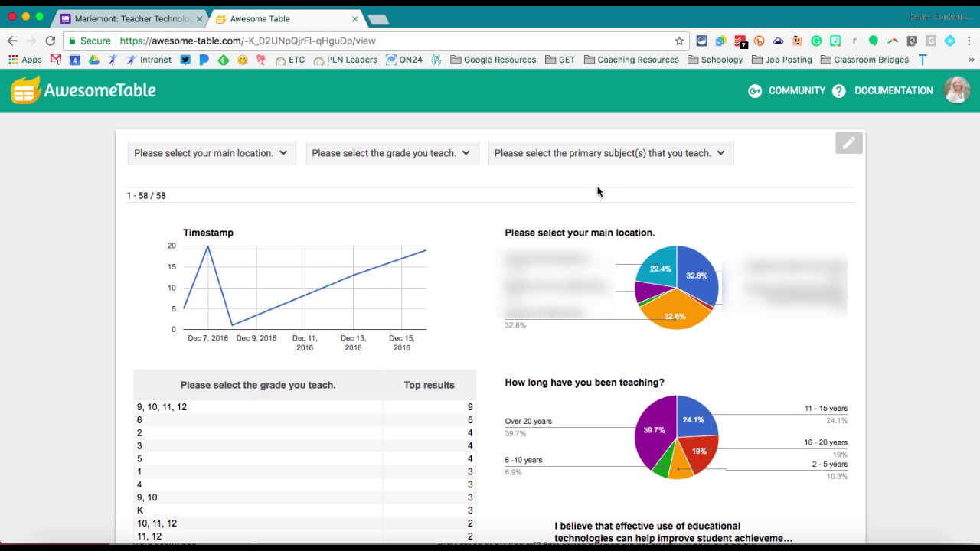
Task: Click the Gmail bookmark icon
Action: [56, 60]
